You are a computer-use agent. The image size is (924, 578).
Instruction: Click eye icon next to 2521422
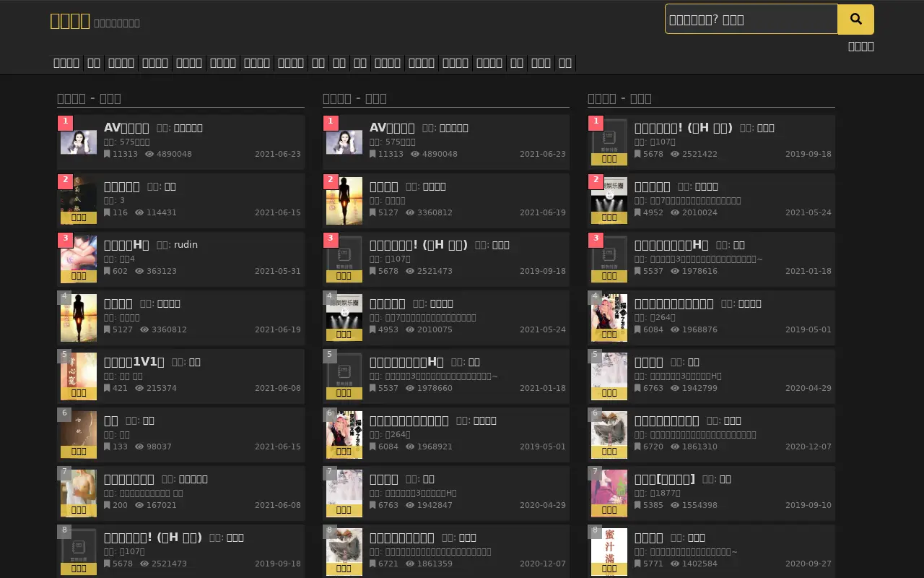[675, 155]
